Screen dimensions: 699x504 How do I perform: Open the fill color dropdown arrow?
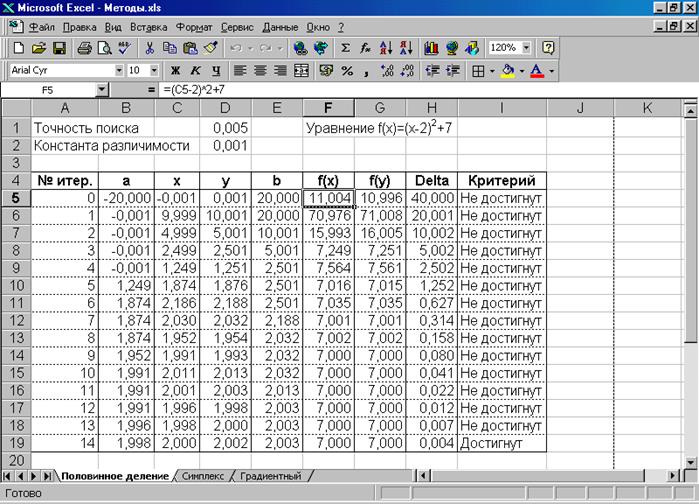[x=522, y=70]
